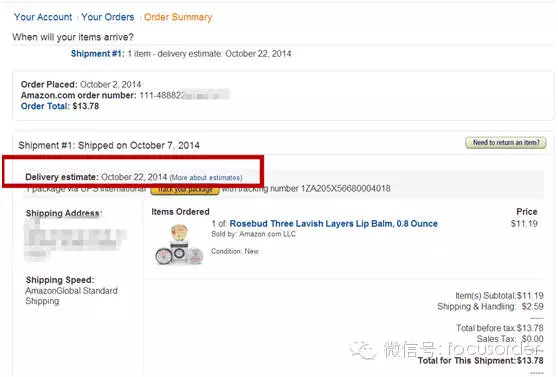This screenshot has height=377, width=558.
Task: Click the $11.19 item price
Action: [524, 224]
